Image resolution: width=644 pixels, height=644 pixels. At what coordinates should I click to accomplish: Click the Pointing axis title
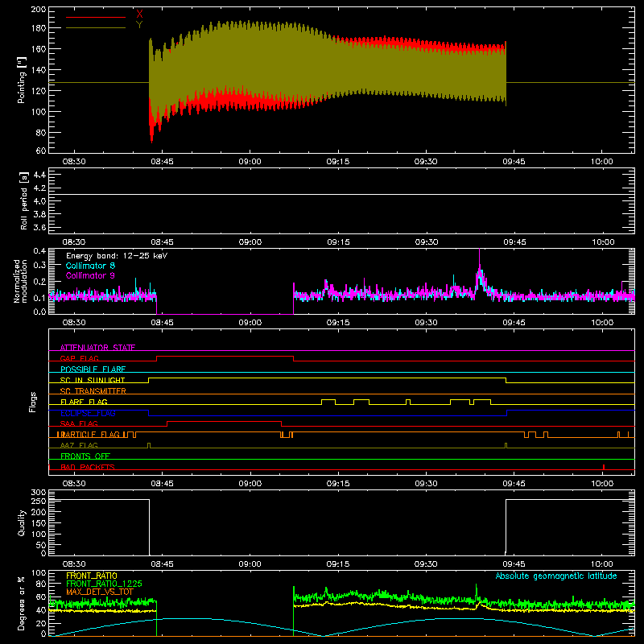coord(22,80)
